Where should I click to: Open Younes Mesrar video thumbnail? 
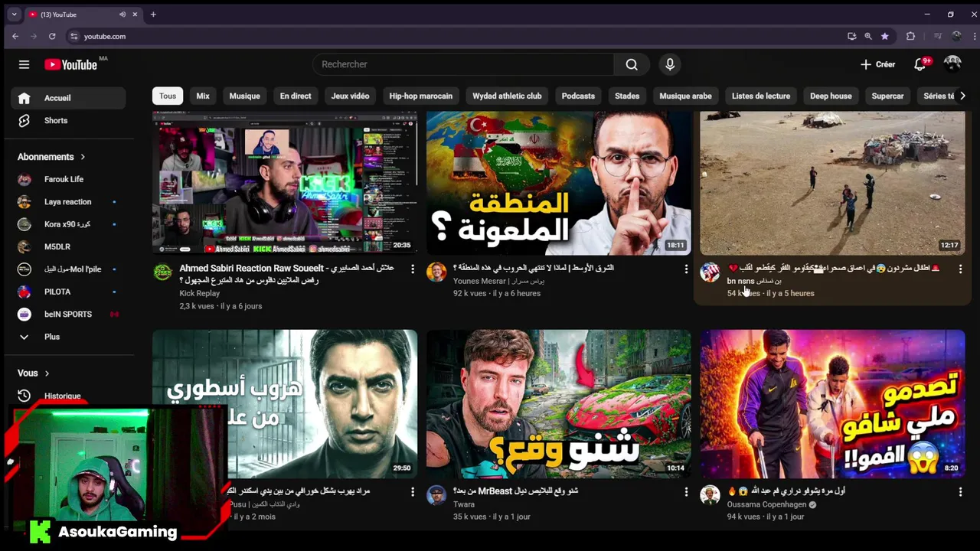pyautogui.click(x=559, y=183)
